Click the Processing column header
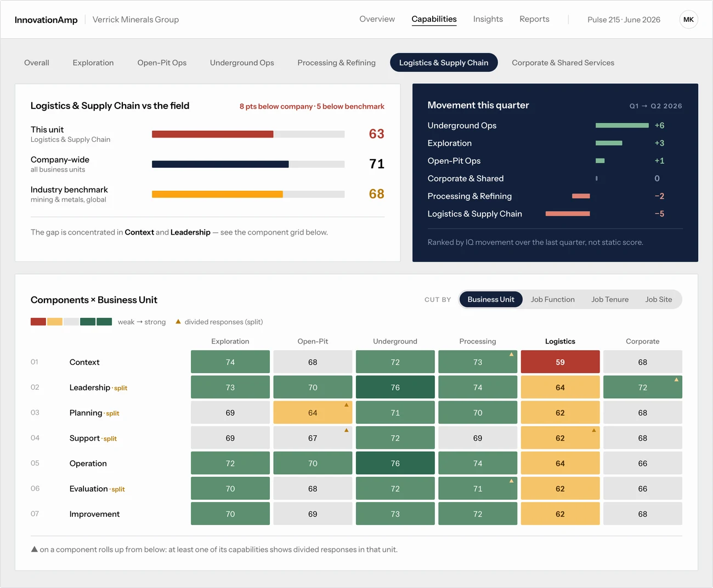 tap(478, 341)
